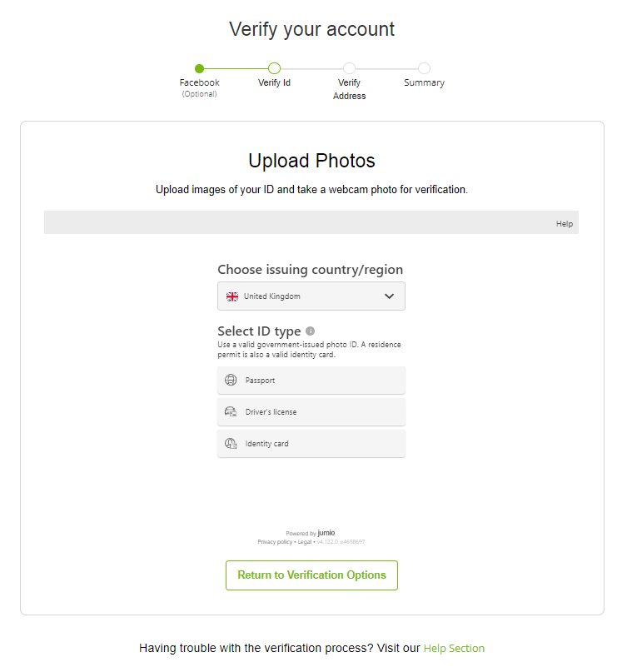Open the issuing country/region dropdown
622x672 pixels.
coord(311,296)
